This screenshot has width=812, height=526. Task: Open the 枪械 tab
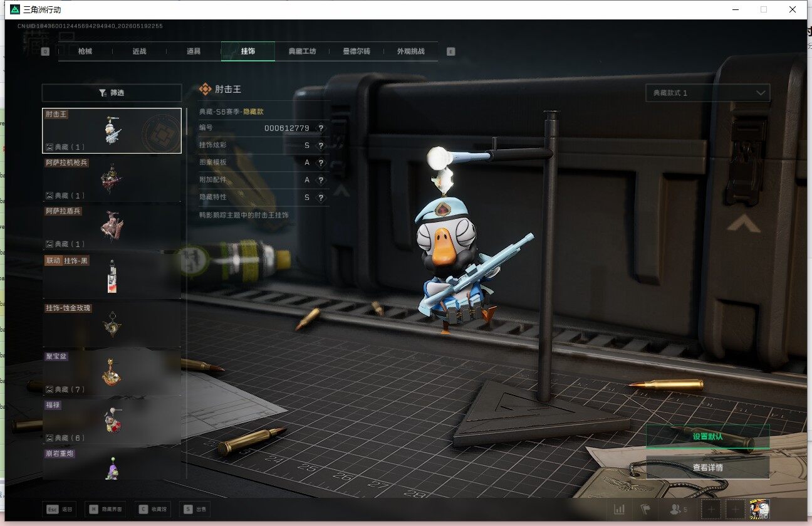pos(85,51)
